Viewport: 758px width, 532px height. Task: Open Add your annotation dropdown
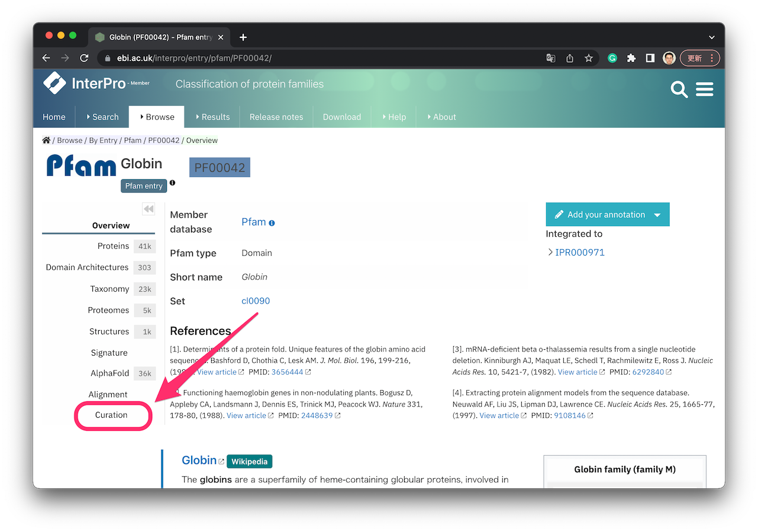click(608, 214)
